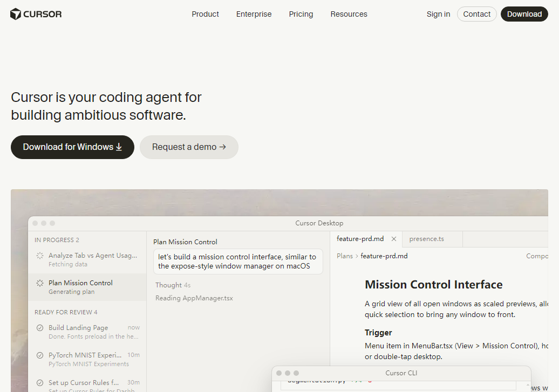Open the Build Landing Page task
Image resolution: width=559 pixels, height=392 pixels.
pyautogui.click(x=87, y=332)
